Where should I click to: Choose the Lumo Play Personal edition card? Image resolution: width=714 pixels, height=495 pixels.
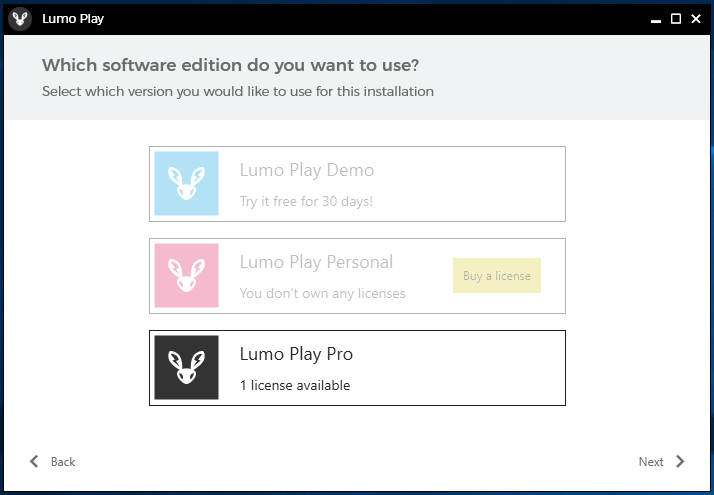[x=357, y=276]
